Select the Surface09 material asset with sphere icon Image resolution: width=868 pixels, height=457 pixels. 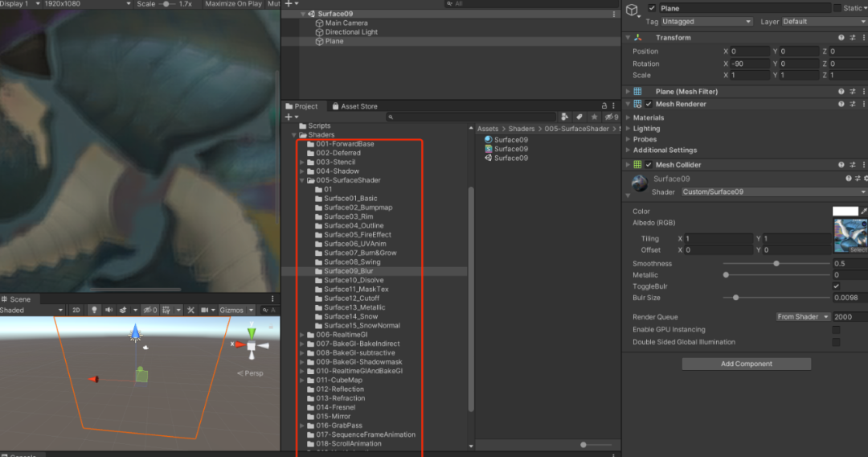pyautogui.click(x=506, y=139)
